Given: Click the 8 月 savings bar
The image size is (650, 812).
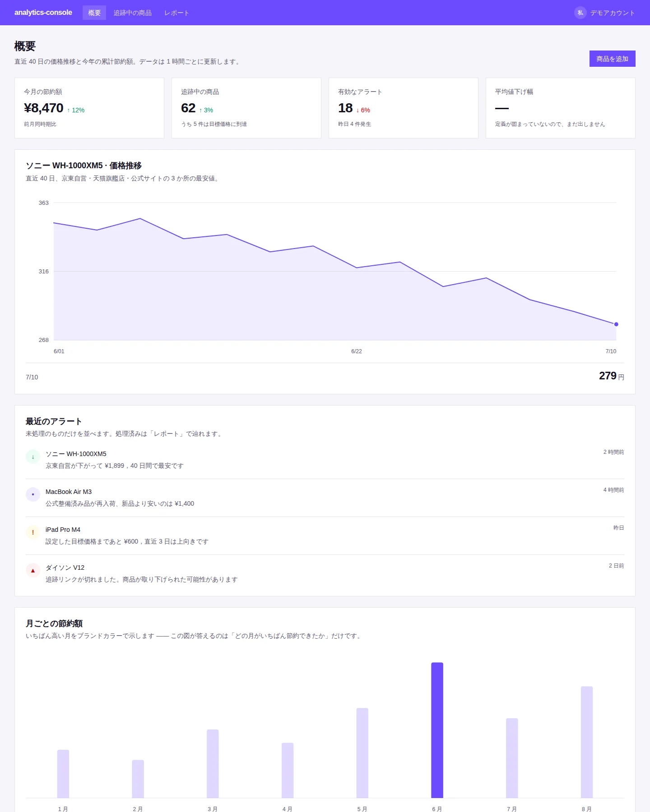Looking at the screenshot, I should [x=587, y=742].
